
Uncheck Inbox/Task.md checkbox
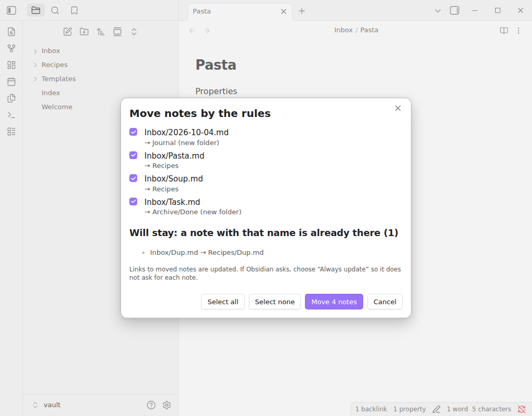(134, 202)
